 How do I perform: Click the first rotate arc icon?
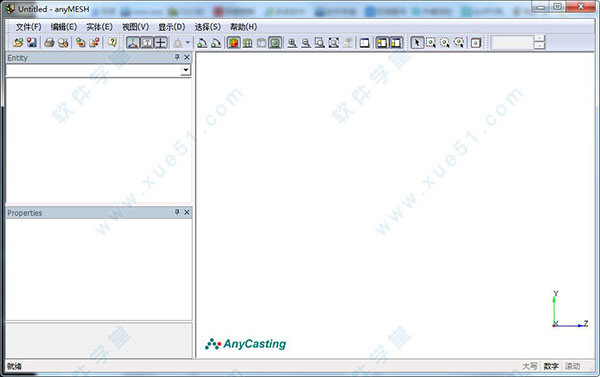[202, 42]
